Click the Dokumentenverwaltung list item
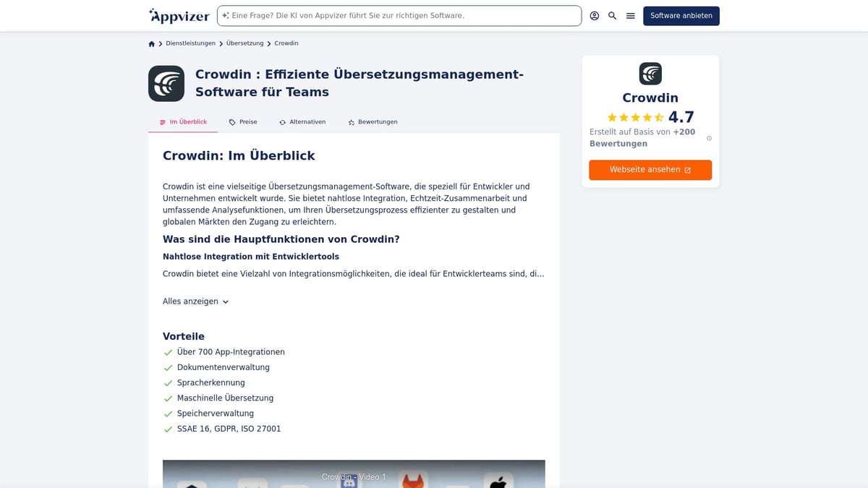The image size is (868, 488). pos(224,367)
